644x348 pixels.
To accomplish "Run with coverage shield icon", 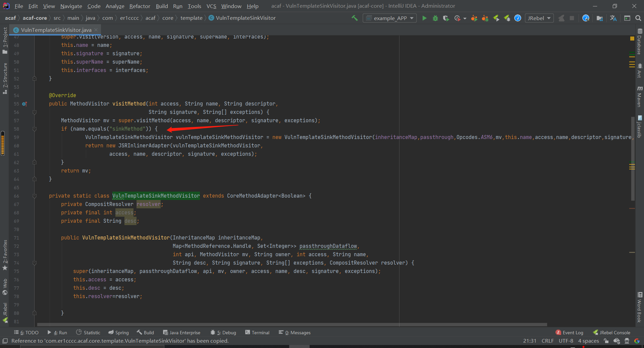I will pyautogui.click(x=446, y=18).
